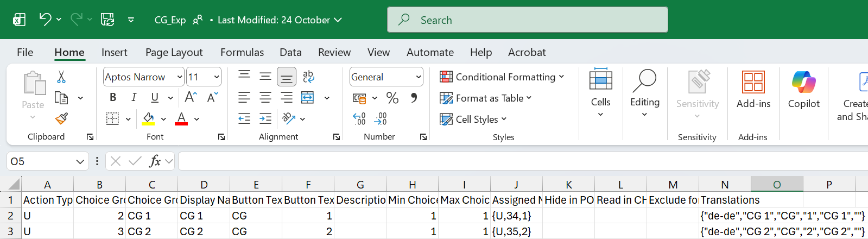Apply the yellow fill color

148,119
